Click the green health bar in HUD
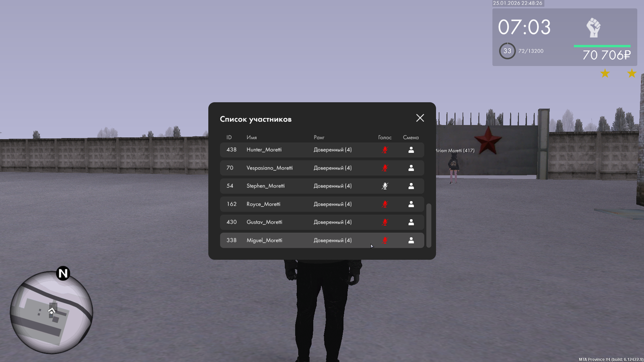 [602, 46]
